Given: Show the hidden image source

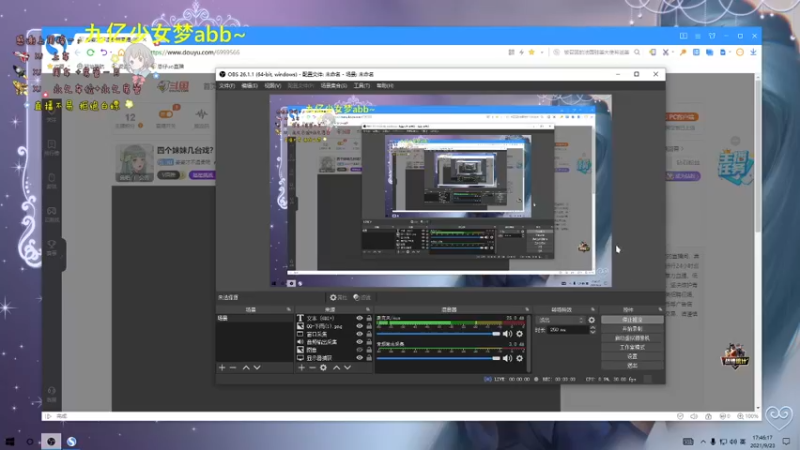Looking at the screenshot, I should pyautogui.click(x=359, y=350).
